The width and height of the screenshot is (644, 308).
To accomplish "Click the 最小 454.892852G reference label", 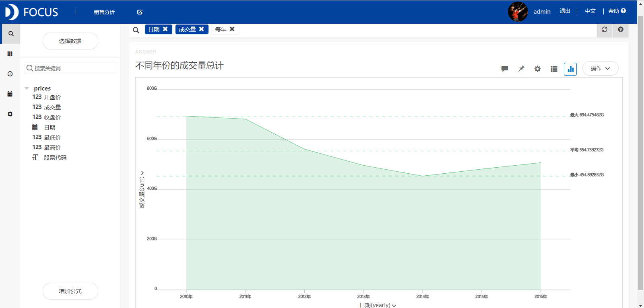I will 587,175.
